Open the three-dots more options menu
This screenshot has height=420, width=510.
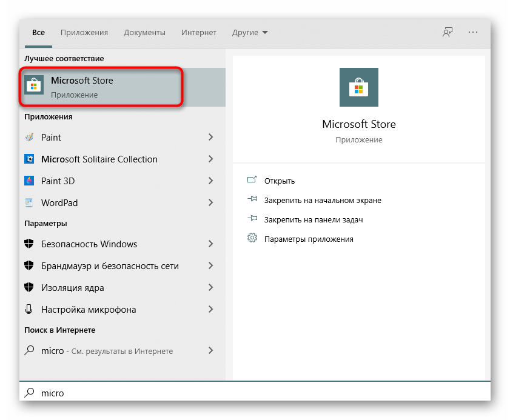(473, 32)
